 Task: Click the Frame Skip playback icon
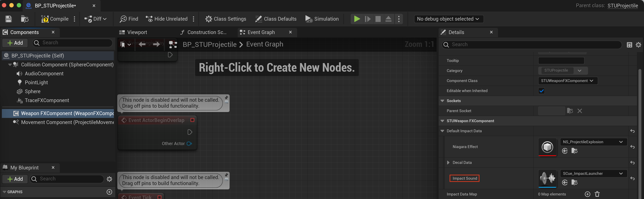coord(367,19)
